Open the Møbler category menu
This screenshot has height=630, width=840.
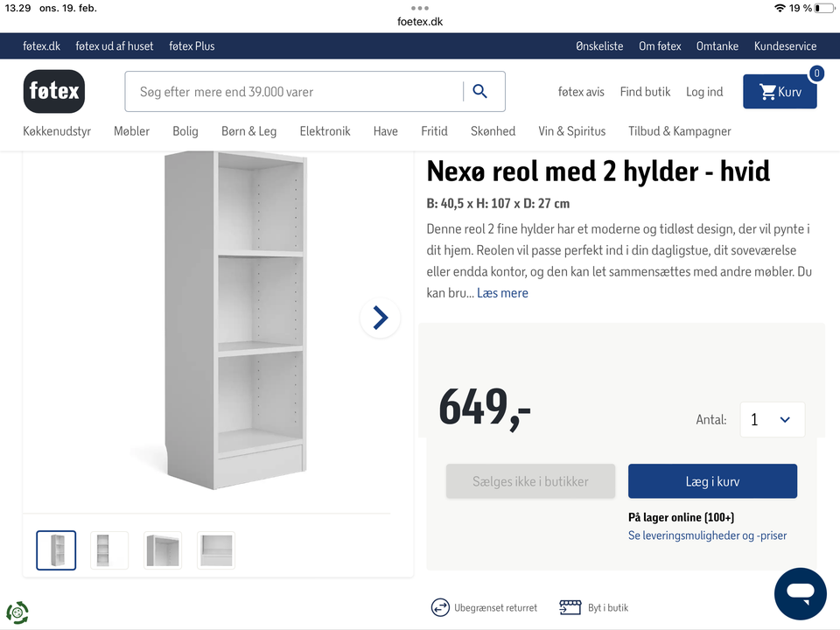pyautogui.click(x=131, y=131)
